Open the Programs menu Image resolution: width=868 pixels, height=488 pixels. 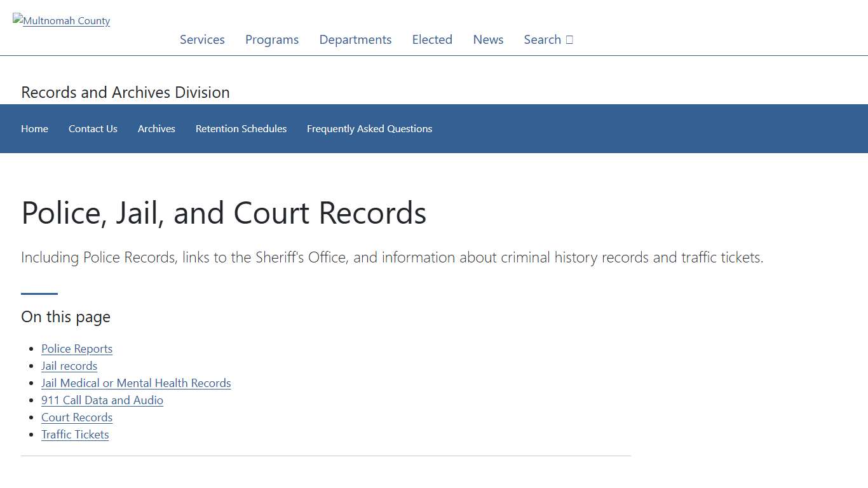pos(272,39)
